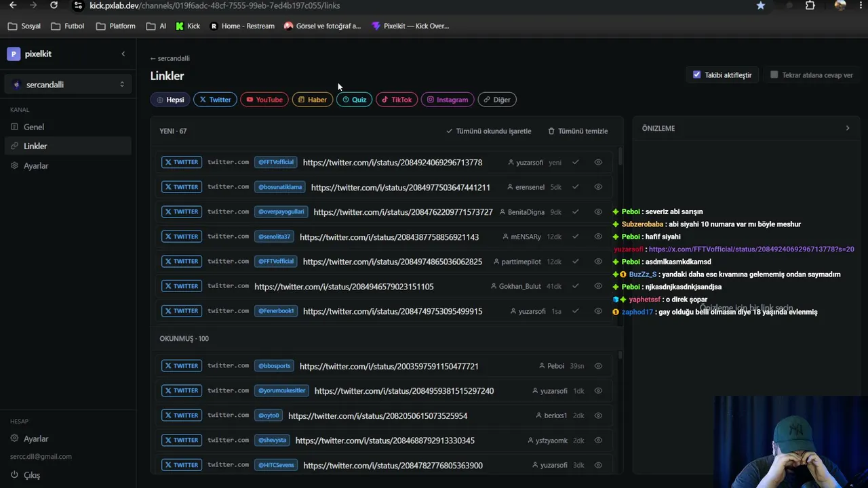The image size is (868, 488).
Task: Enable the Takibi aktifleştir checkbox
Action: (696, 75)
